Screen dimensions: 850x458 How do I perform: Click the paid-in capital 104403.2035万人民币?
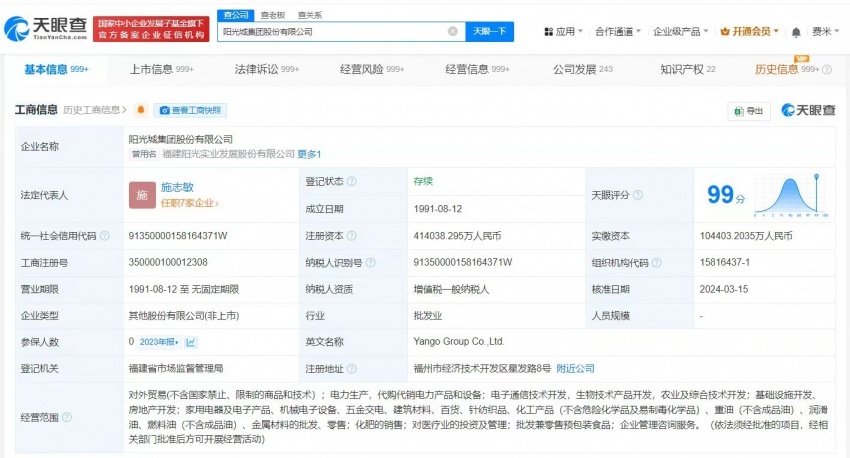coord(746,236)
